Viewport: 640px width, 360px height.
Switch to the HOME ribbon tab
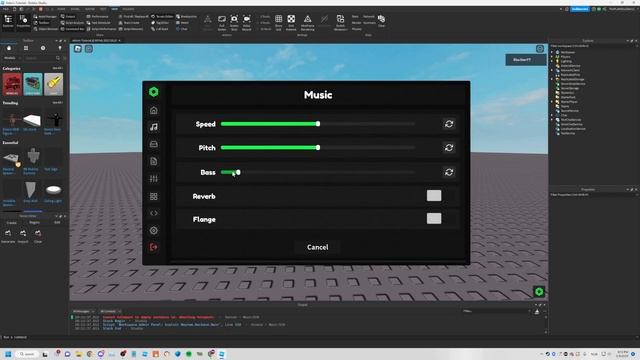pos(61,9)
